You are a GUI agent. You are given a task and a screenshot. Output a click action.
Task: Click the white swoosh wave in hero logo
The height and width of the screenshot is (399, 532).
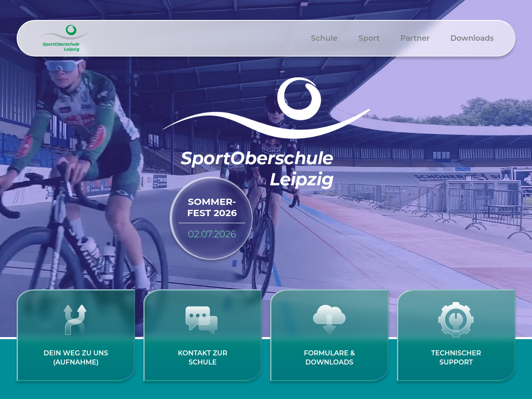pos(266,123)
